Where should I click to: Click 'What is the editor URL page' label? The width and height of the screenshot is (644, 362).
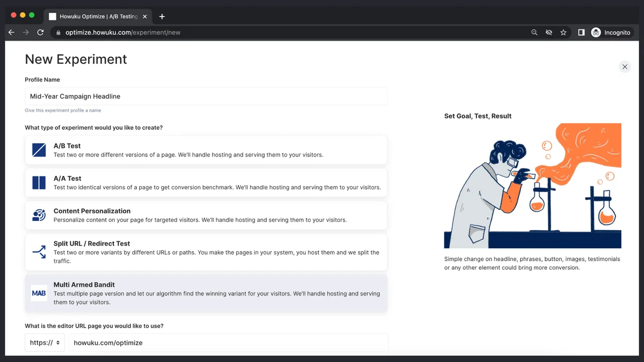[94, 326]
